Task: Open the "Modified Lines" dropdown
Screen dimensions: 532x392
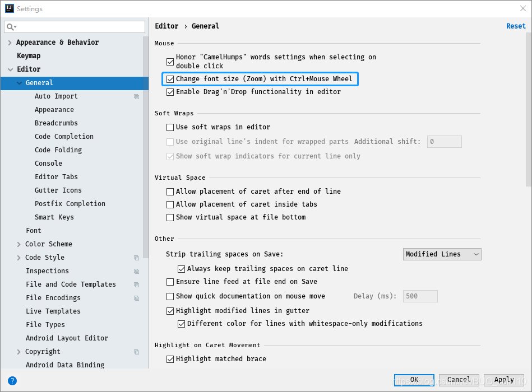Action: tap(442, 254)
